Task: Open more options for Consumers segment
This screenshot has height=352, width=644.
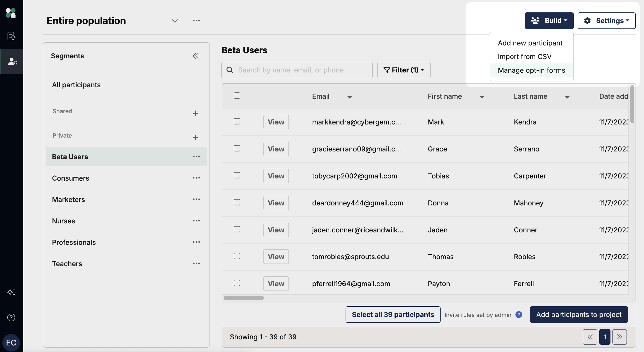Action: click(x=196, y=178)
